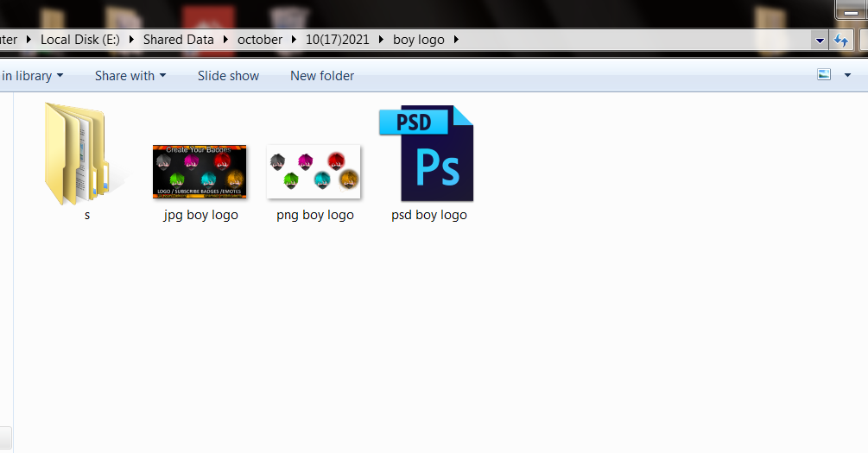Go to october in breadcrumb

(260, 40)
